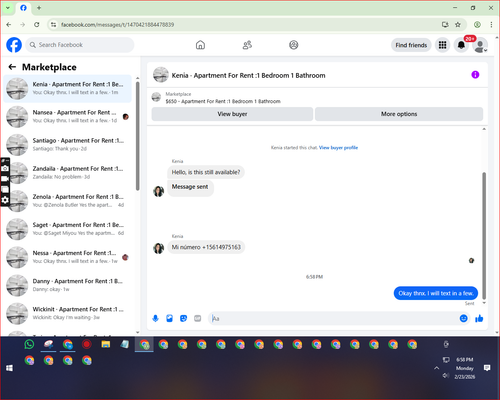Open the Santiago conversation
The height and width of the screenshot is (400, 500).
pos(67,145)
